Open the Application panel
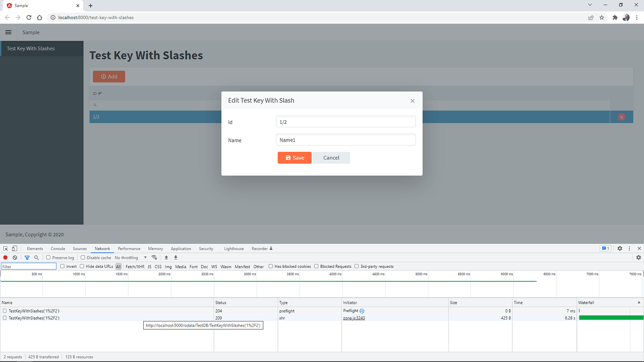Screen dimensions: 644x362 [181, 248]
